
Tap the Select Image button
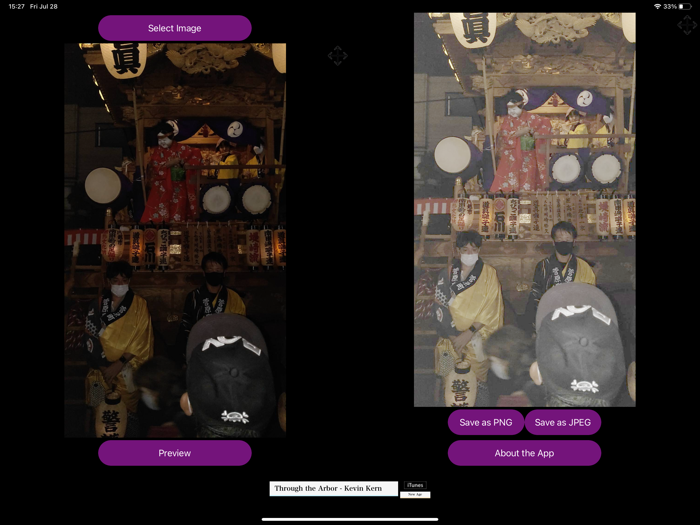tap(175, 28)
